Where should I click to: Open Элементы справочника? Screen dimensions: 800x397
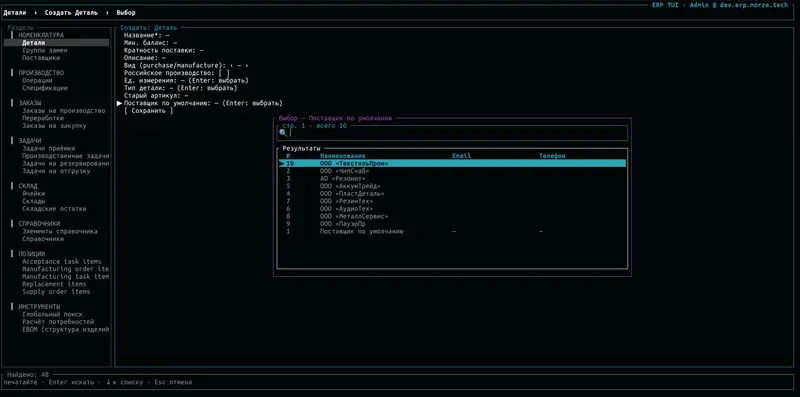pyautogui.click(x=60, y=231)
